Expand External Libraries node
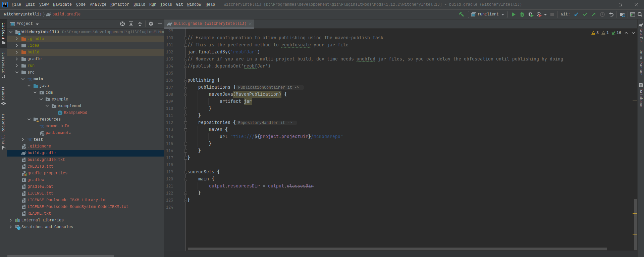 11,220
